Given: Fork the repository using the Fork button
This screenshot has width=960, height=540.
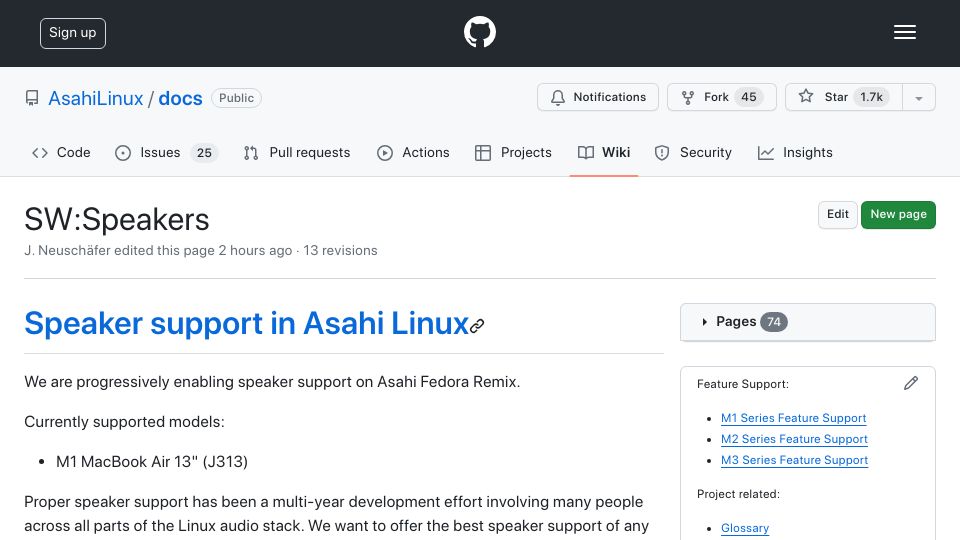Looking at the screenshot, I should (x=721, y=97).
